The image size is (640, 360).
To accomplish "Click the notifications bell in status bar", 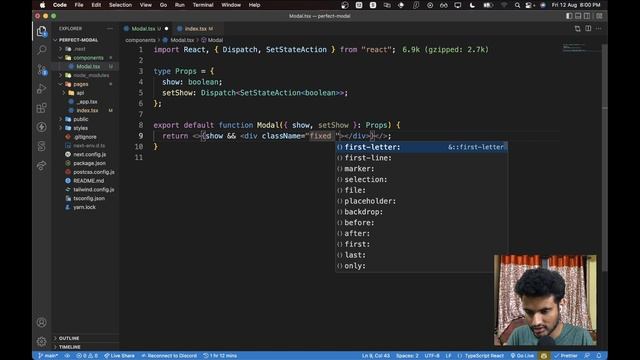I will pos(599,356).
